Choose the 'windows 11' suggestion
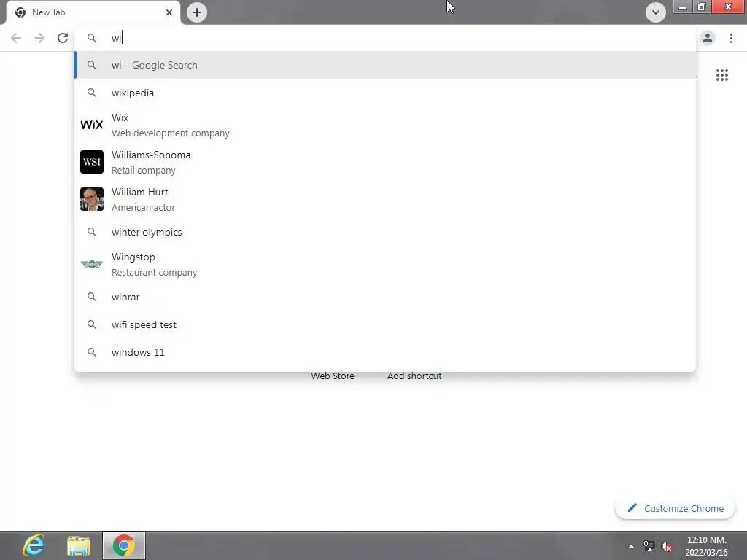This screenshot has height=560, width=747. [385, 352]
